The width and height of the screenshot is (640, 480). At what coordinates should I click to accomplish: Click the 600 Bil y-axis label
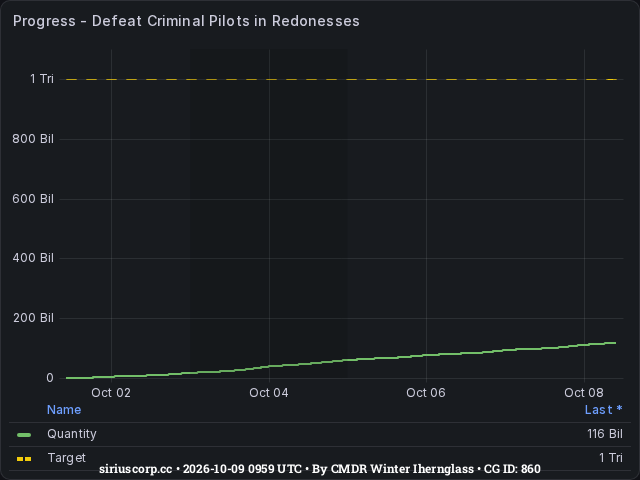tap(33, 199)
